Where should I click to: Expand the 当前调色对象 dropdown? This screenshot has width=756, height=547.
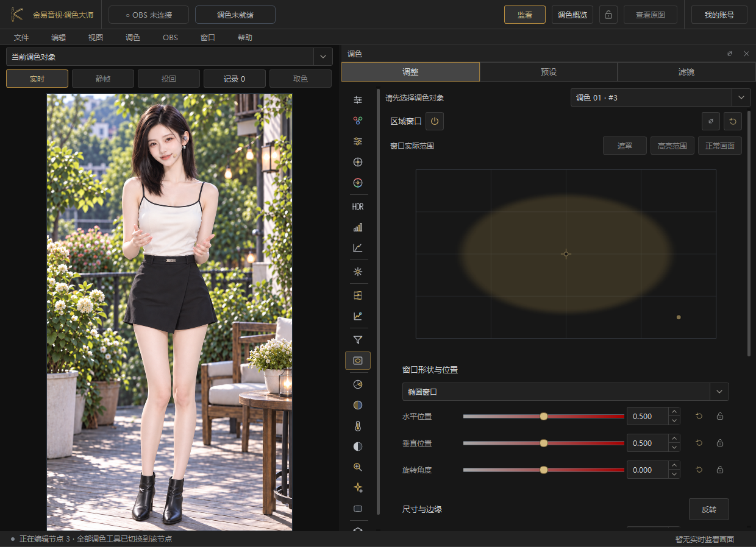point(323,57)
